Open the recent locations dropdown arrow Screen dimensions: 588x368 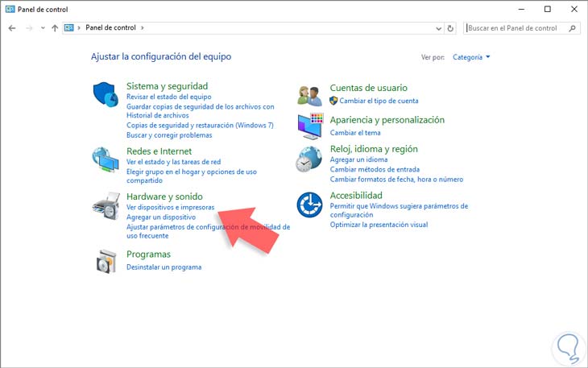tap(43, 28)
